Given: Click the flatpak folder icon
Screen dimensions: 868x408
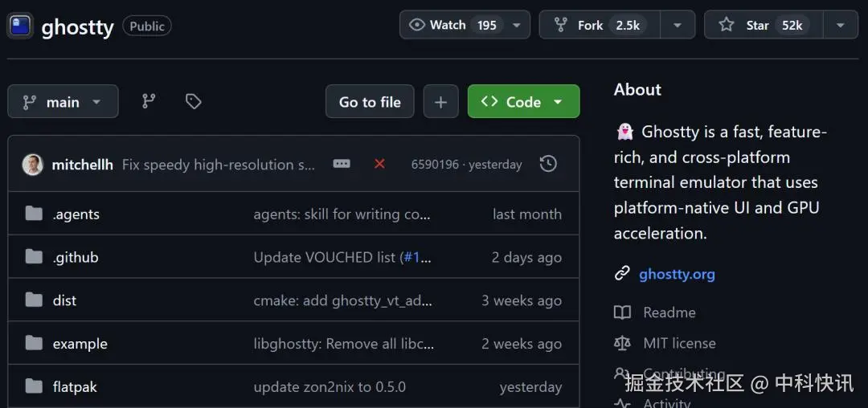Looking at the screenshot, I should [x=34, y=386].
